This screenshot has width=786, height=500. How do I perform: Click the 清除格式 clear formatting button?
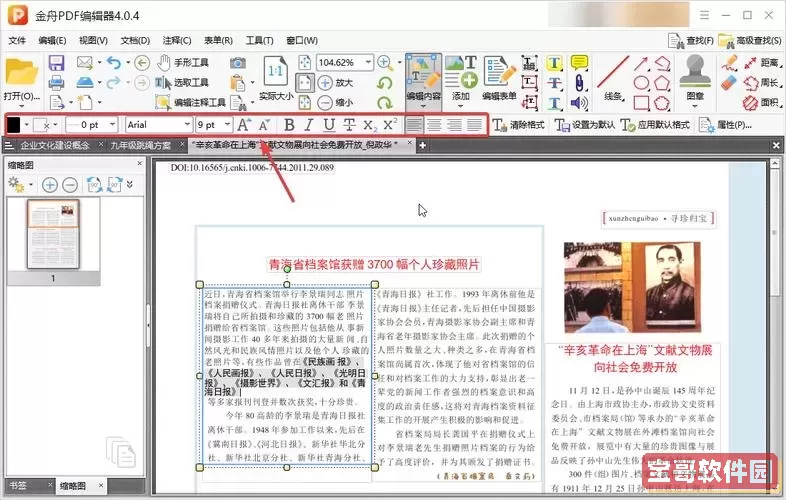[x=518, y=125]
